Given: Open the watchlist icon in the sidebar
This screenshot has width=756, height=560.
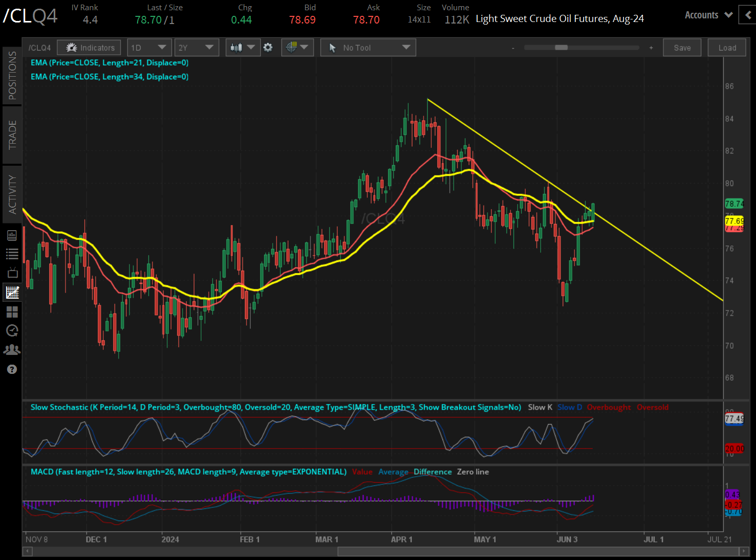Looking at the screenshot, I should pos(12,254).
